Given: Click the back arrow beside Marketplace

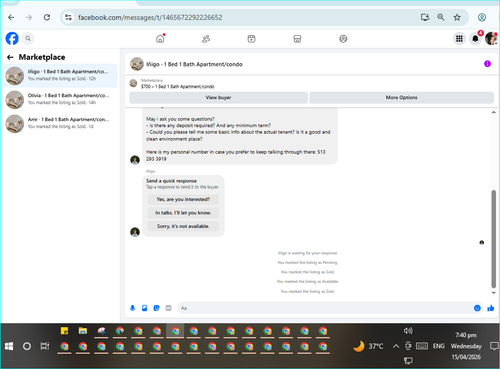Looking at the screenshot, I should 10,57.
